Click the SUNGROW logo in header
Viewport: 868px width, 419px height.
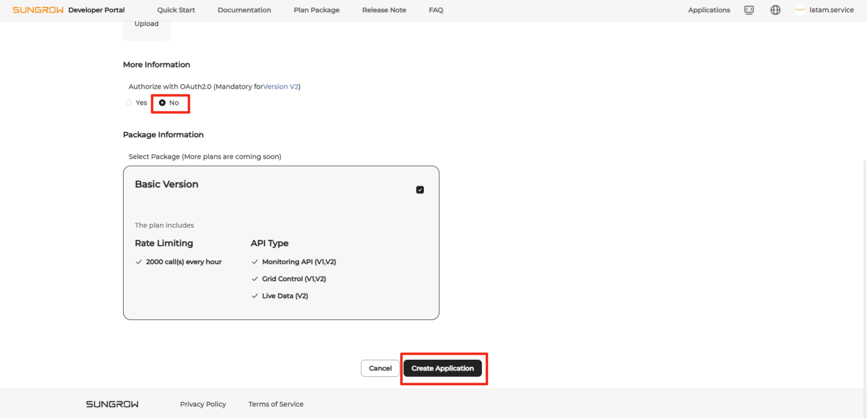[x=38, y=10]
